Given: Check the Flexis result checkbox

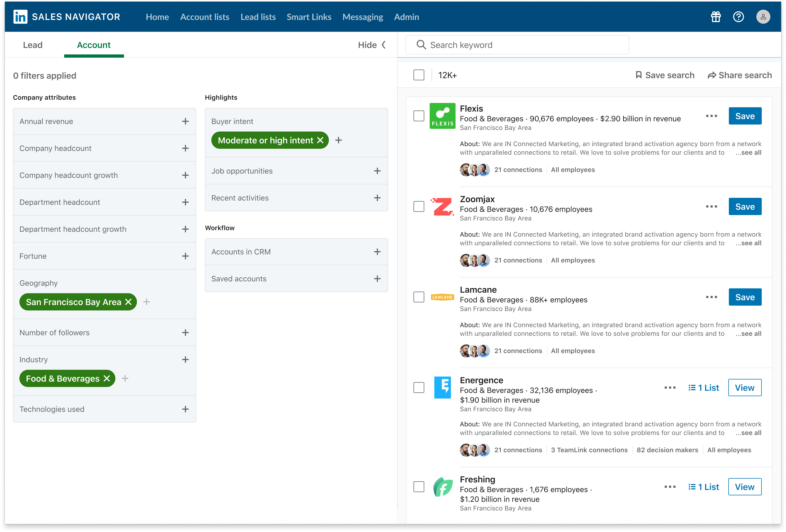Looking at the screenshot, I should 419,116.
